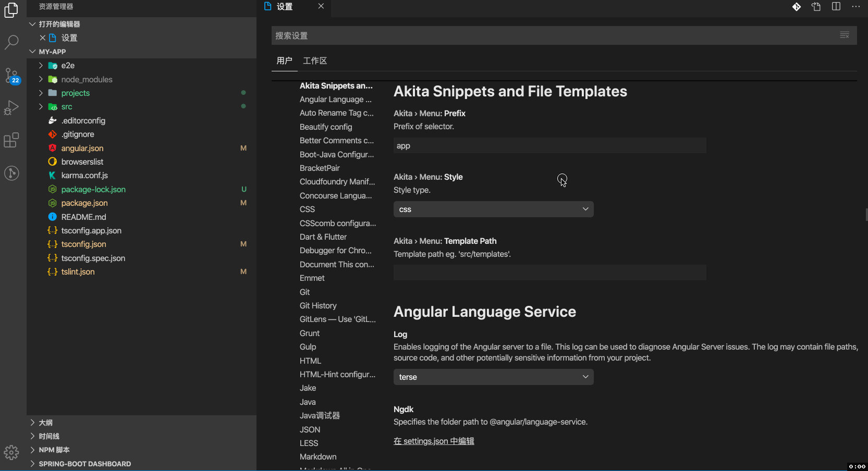Screen dimensions: 868x471
Task: Switch to the 用户 settings tab
Action: [x=284, y=61]
